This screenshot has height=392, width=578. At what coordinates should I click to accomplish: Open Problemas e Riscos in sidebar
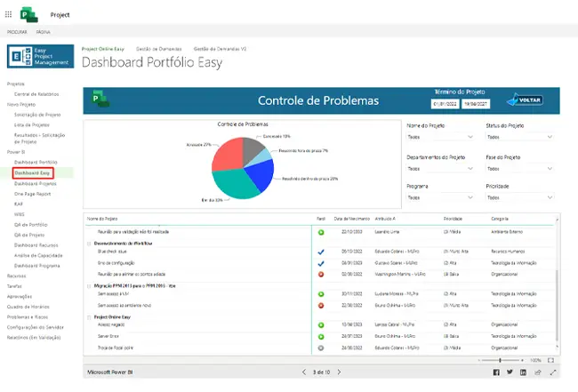28,317
